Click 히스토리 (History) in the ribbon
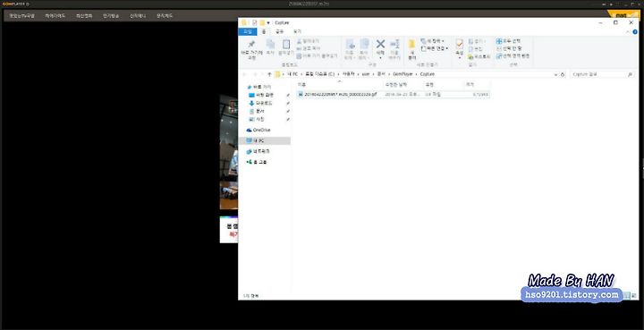 [479, 56]
